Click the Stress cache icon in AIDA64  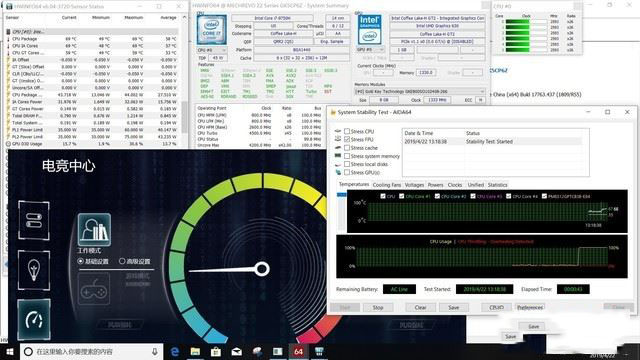(x=338, y=148)
